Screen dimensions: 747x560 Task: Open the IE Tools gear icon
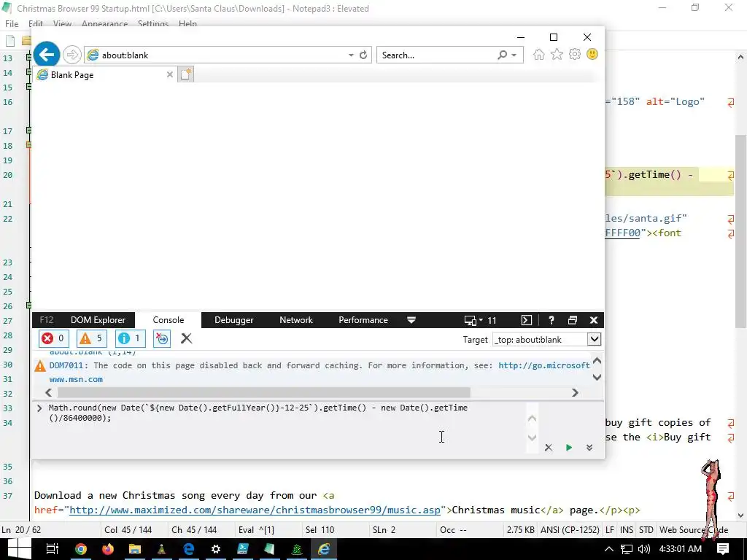[x=575, y=54]
